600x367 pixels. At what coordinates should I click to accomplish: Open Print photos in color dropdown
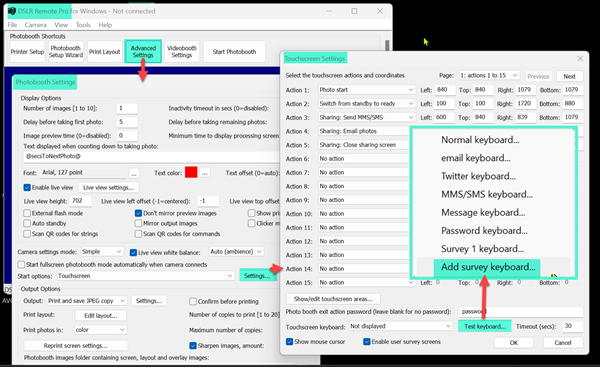click(100, 330)
